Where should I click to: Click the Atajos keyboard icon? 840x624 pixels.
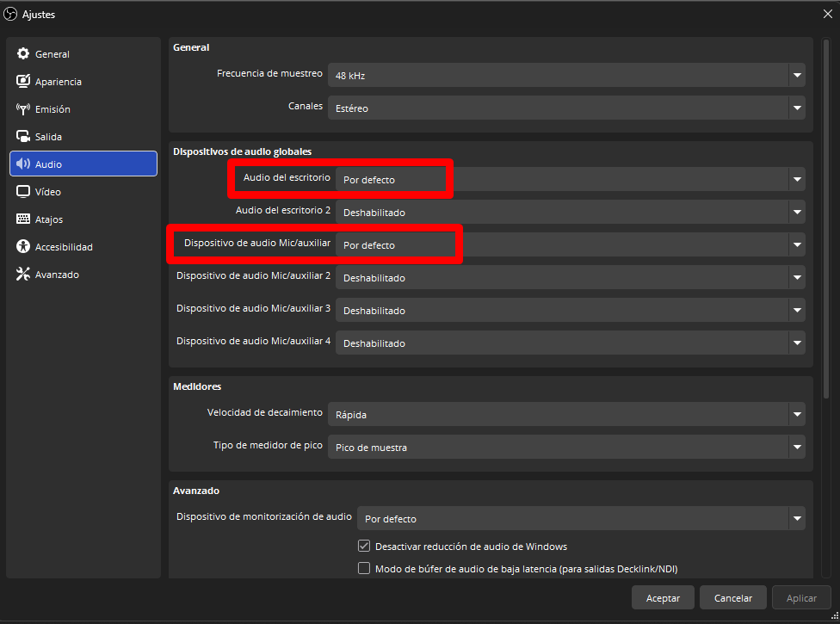tap(24, 219)
